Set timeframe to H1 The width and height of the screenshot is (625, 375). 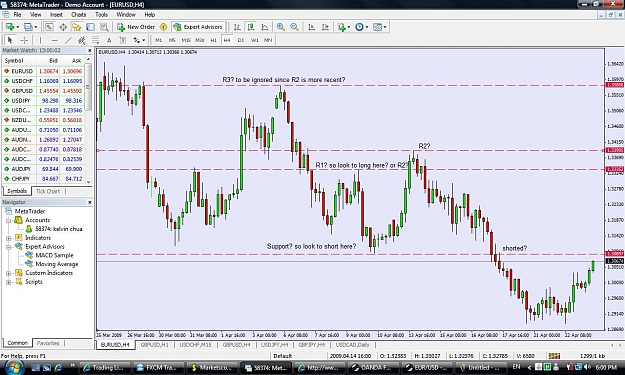(214, 40)
